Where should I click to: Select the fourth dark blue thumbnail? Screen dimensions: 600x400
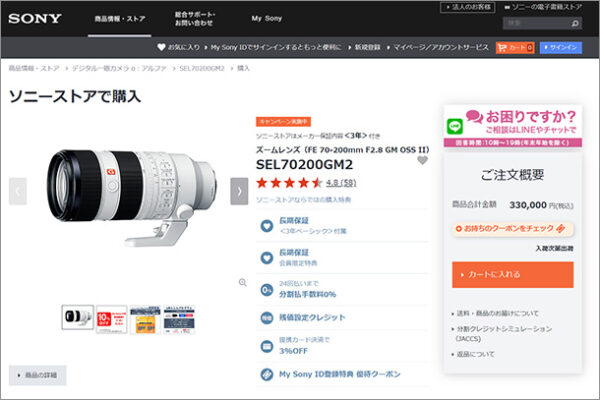pos(179,319)
